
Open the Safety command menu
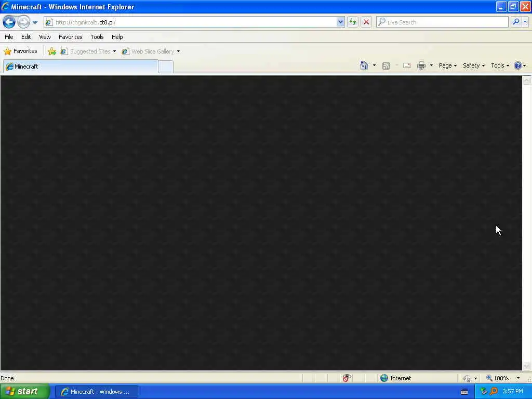coord(474,65)
